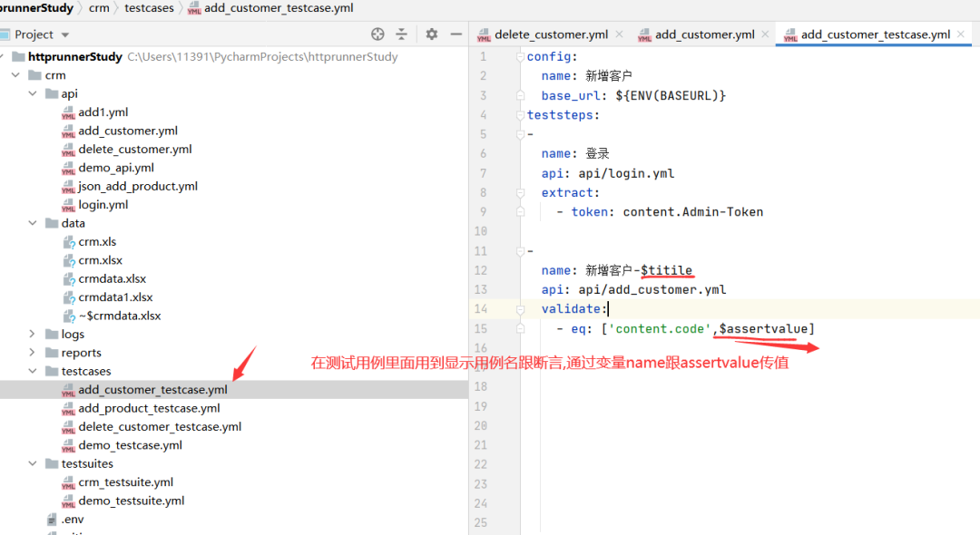Close the delete_customer.yml tab
980x535 pixels.
[x=620, y=34]
